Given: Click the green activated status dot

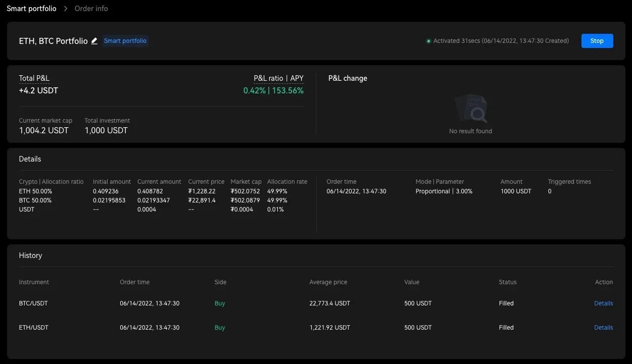Looking at the screenshot, I should pyautogui.click(x=428, y=41).
